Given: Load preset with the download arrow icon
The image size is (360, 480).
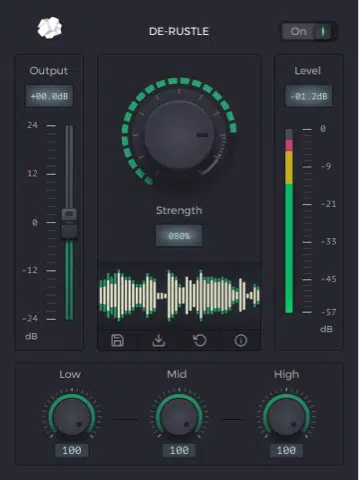Looking at the screenshot, I should tap(159, 340).
